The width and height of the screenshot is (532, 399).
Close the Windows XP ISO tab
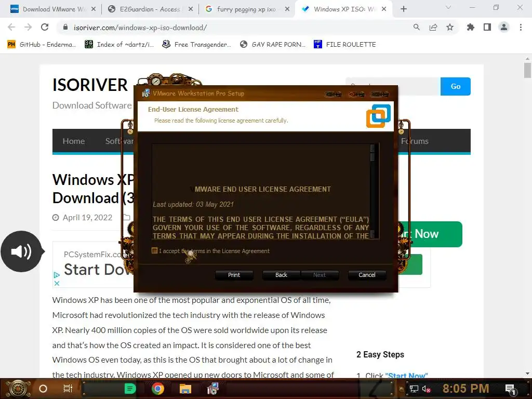[384, 9]
